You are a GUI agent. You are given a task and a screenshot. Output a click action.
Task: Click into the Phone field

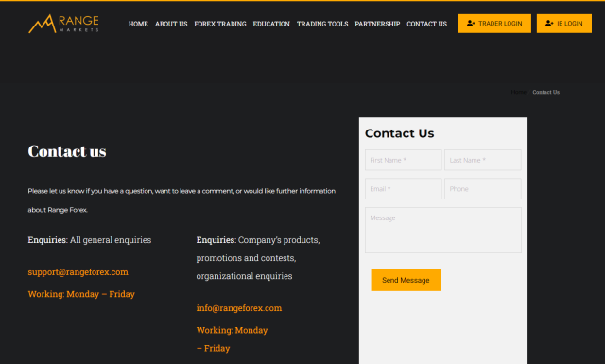click(483, 189)
